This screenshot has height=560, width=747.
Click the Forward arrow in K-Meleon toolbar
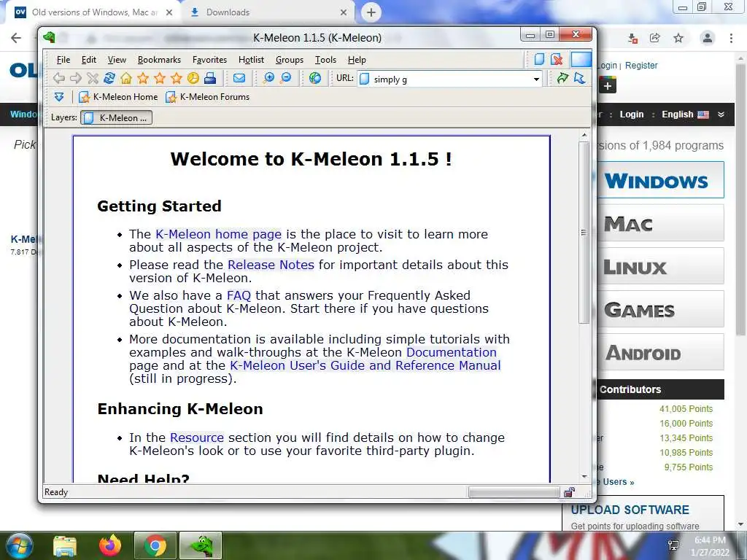[75, 78]
